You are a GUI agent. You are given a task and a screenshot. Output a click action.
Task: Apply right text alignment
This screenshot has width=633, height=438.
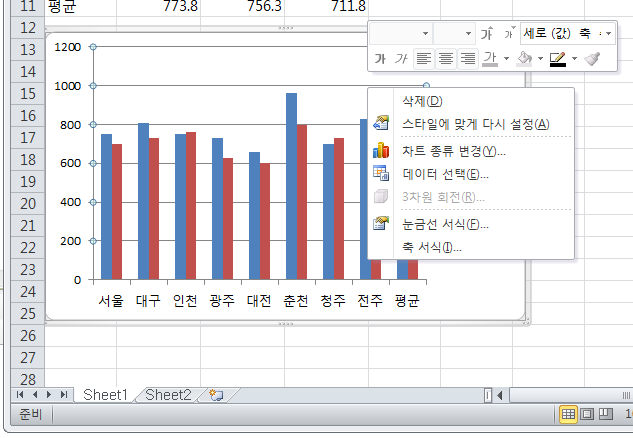click(x=466, y=59)
